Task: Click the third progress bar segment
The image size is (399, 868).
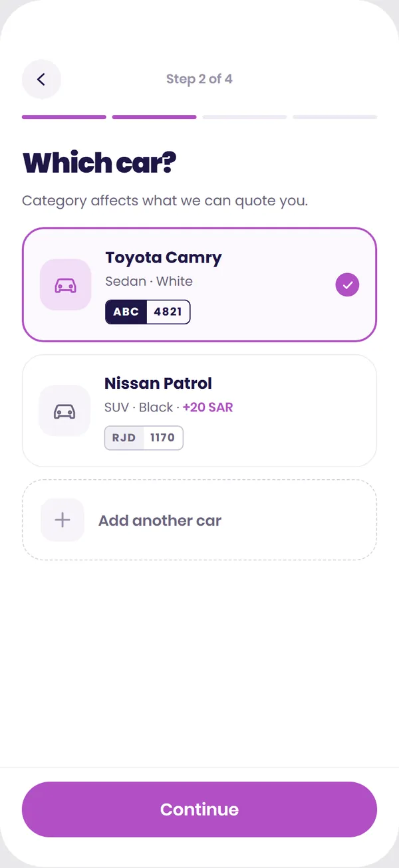Action: coord(245,117)
